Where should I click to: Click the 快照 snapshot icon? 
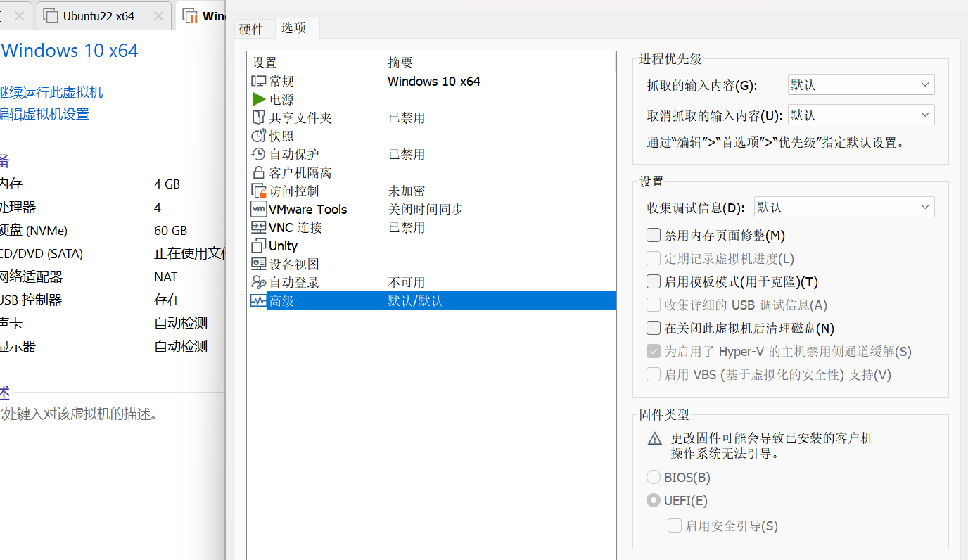click(x=258, y=136)
